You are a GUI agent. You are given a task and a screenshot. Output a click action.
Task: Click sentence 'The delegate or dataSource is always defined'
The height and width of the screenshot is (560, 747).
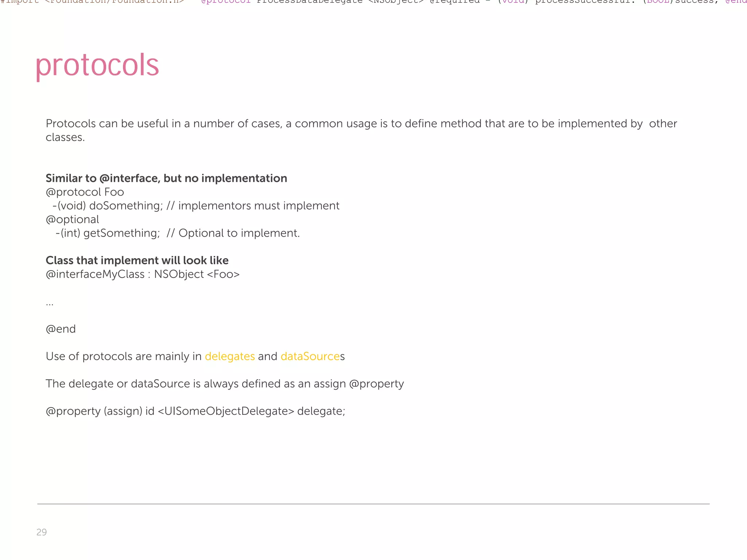(x=225, y=384)
